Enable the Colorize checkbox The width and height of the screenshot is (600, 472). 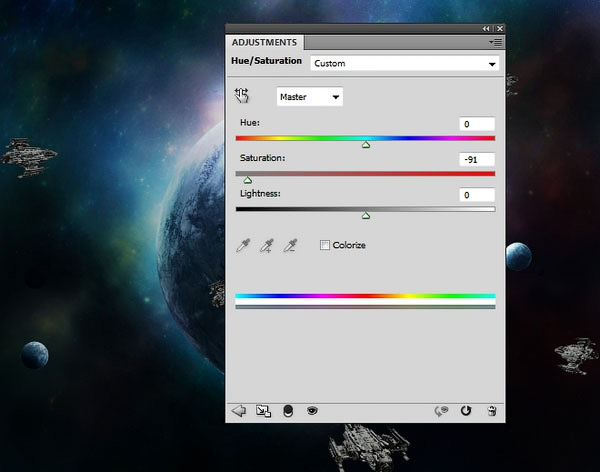tap(325, 245)
